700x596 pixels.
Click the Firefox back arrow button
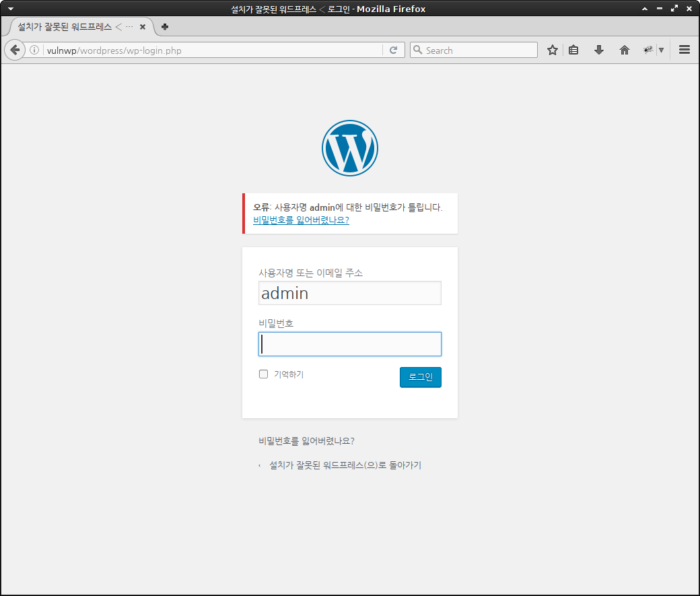[x=15, y=50]
